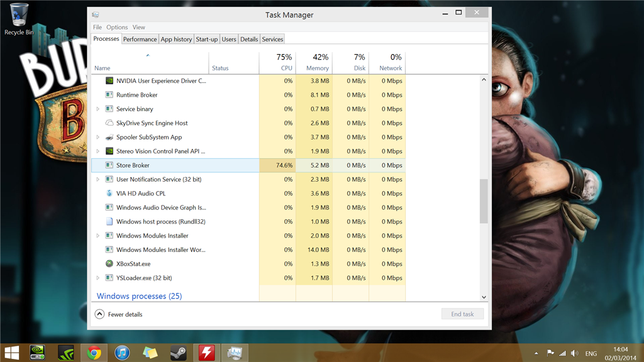Image resolution: width=644 pixels, height=362 pixels.
Task: Expand User Notification Service (32 bit)
Action: point(97,179)
